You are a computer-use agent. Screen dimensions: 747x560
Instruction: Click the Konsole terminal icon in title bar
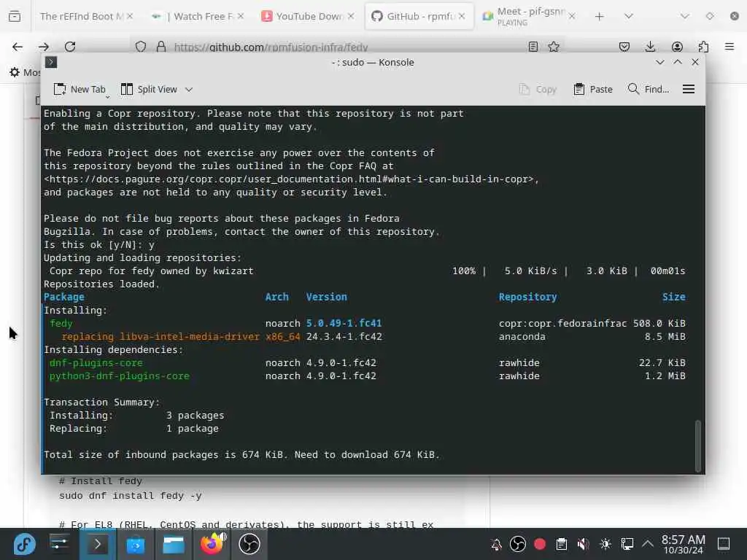(x=51, y=63)
